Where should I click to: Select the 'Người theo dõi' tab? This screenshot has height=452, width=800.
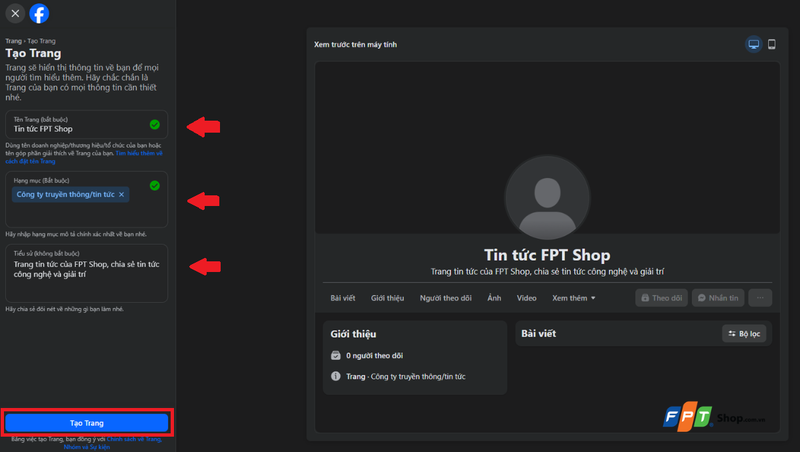445,298
